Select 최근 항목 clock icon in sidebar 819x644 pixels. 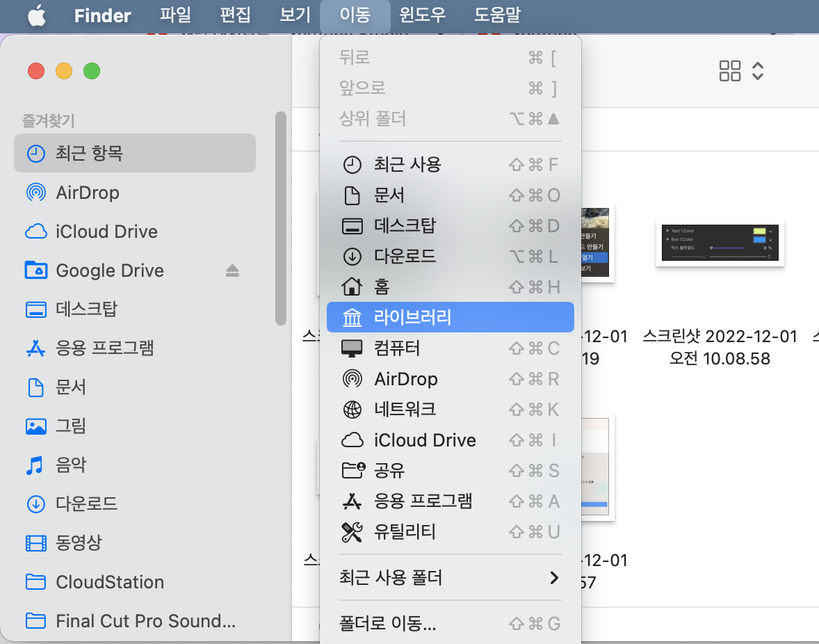tap(36, 154)
